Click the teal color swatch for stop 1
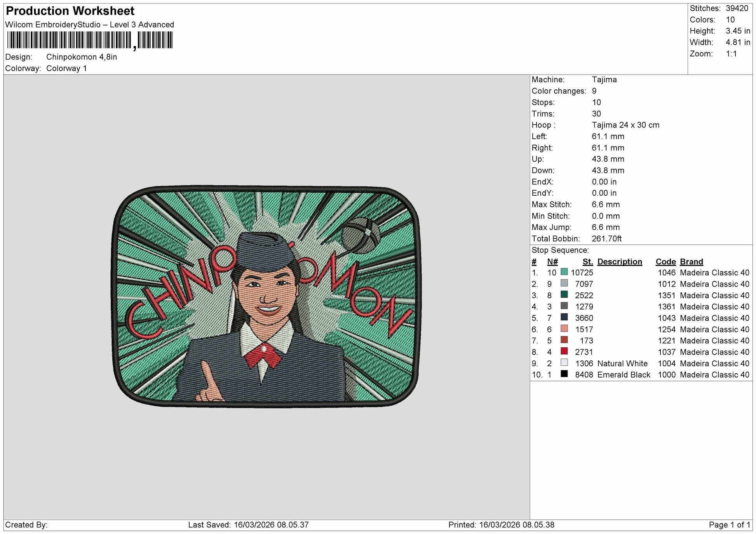 point(564,272)
